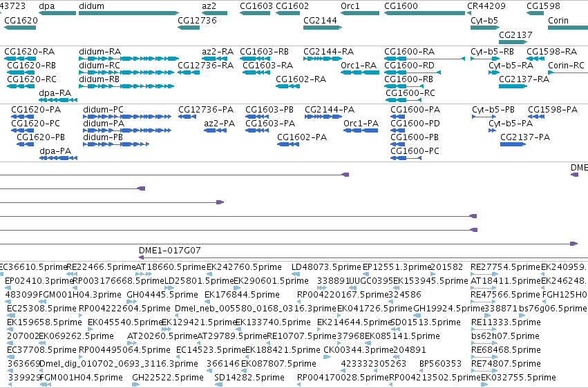Select the CG1602 gene arrow
588x388 pixels.
(287, 13)
